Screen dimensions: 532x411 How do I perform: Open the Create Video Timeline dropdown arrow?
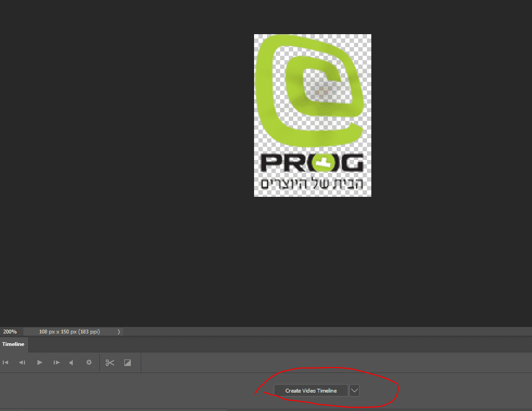point(354,390)
